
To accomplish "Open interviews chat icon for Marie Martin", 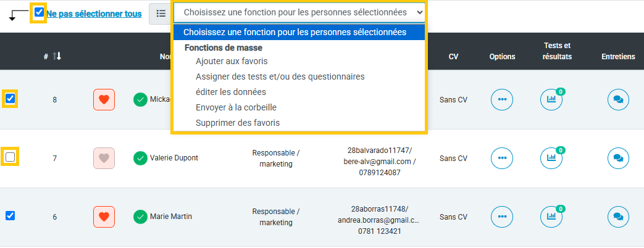I will (x=618, y=217).
